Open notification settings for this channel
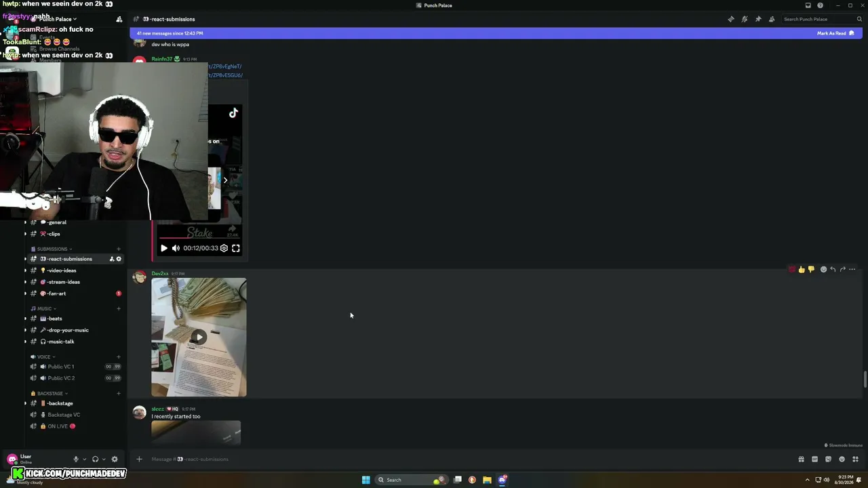Viewport: 868px width, 488px height. pyautogui.click(x=745, y=19)
